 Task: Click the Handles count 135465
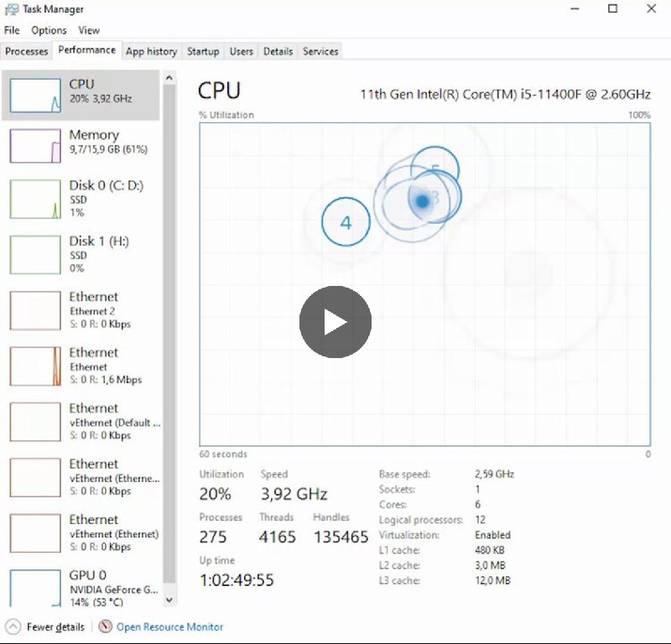point(341,537)
